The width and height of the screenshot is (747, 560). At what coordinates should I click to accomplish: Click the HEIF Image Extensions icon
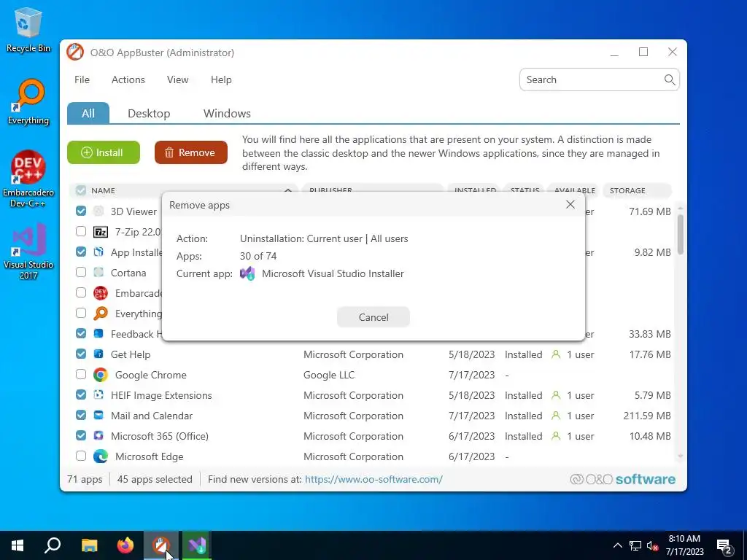click(98, 395)
